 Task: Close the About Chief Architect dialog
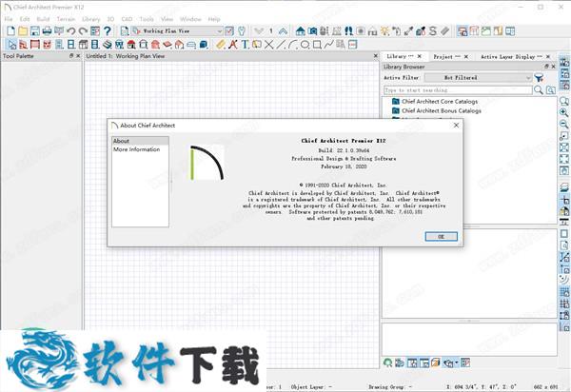click(x=456, y=126)
